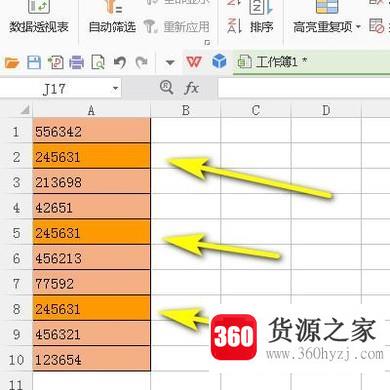The image size is (390, 390).
Task: Select empty cell D6
Action: coord(326,258)
